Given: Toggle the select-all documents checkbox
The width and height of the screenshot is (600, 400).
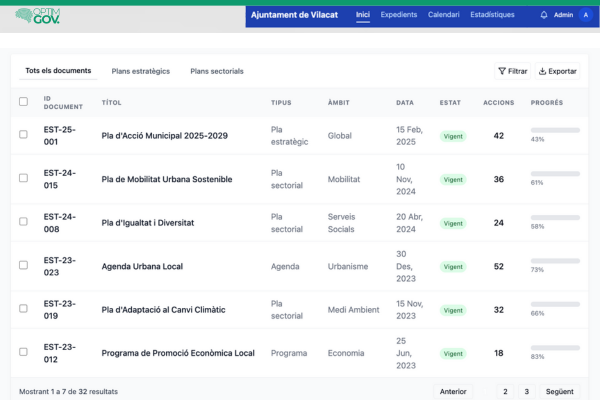Looking at the screenshot, I should click(23, 102).
